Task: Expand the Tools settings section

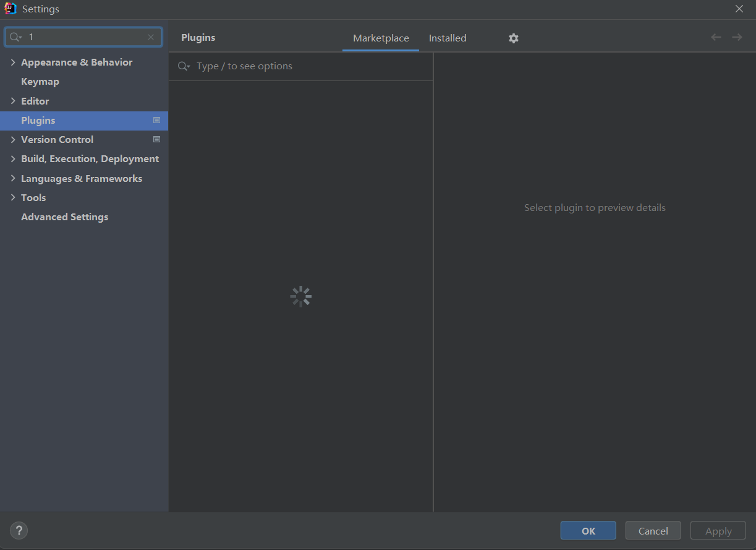Action: pos(13,198)
